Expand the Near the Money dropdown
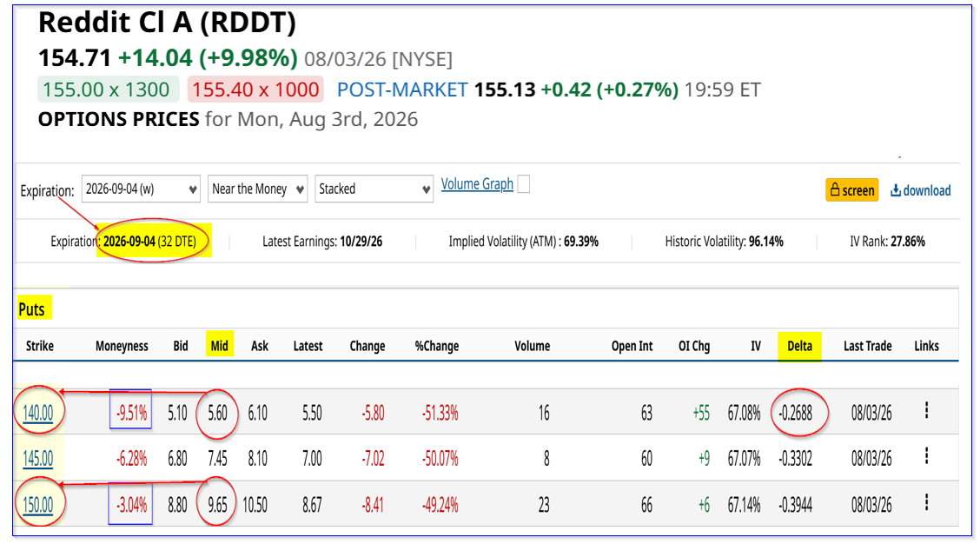The width and height of the screenshot is (980, 544). pos(257,189)
